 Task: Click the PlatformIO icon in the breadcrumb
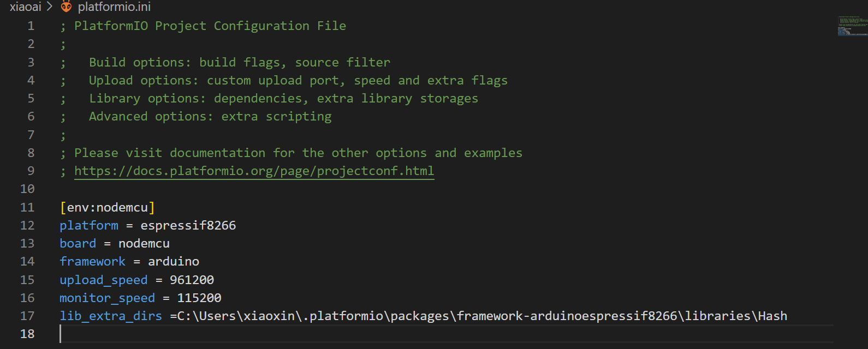coord(66,7)
